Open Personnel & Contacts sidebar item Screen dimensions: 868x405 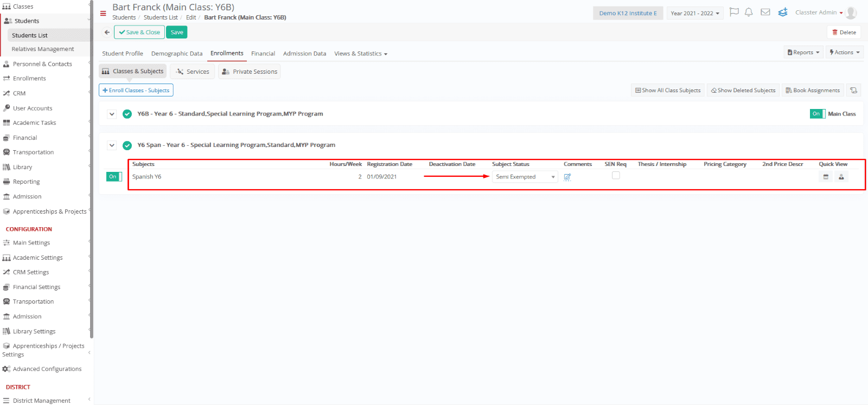(x=42, y=64)
